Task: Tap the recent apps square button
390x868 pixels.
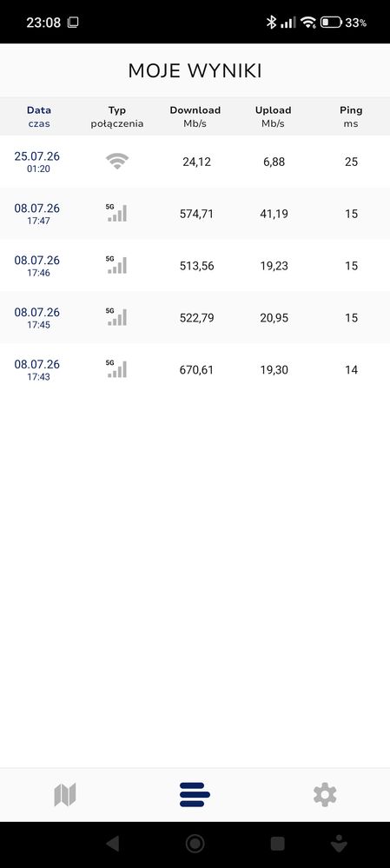Action: point(277,844)
